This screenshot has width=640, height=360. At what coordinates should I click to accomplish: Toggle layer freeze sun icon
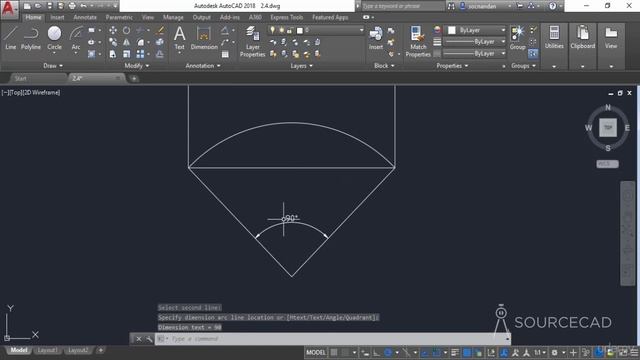click(x=281, y=30)
